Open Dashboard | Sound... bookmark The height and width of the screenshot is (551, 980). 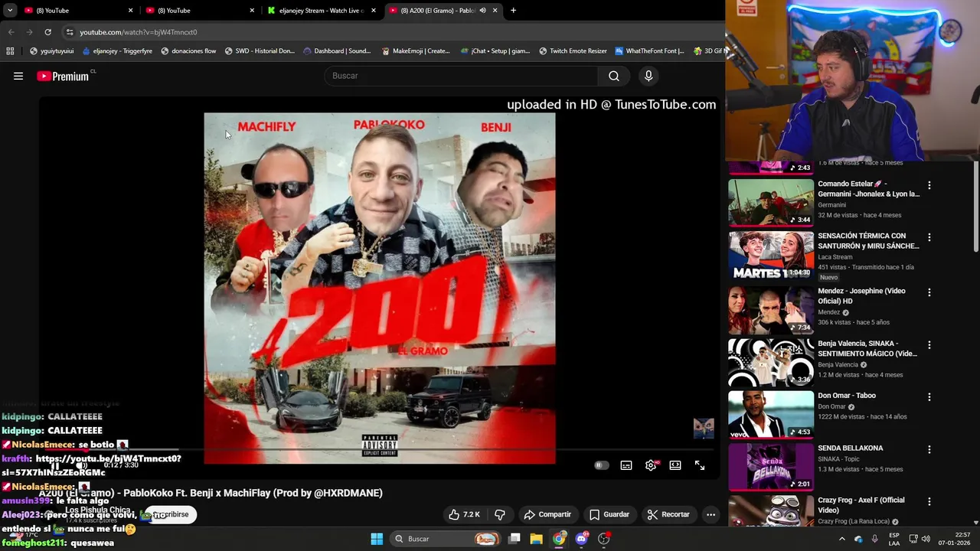click(337, 51)
